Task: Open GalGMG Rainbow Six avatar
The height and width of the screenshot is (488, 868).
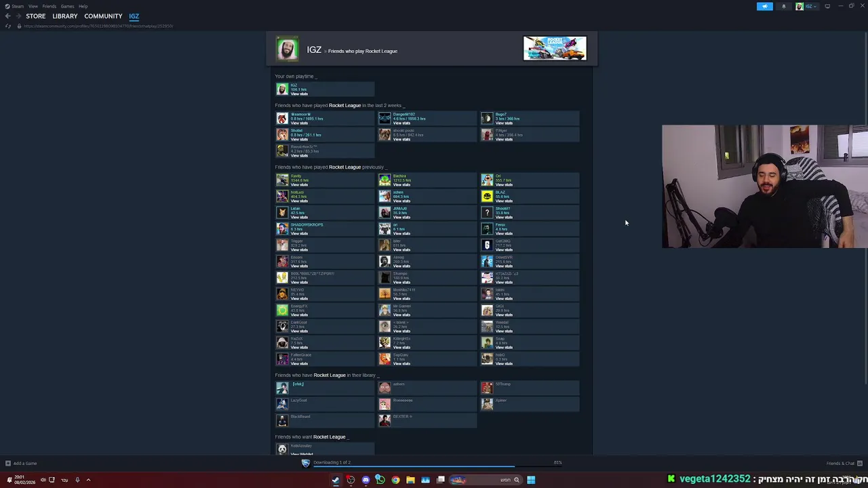Action: pyautogui.click(x=487, y=245)
